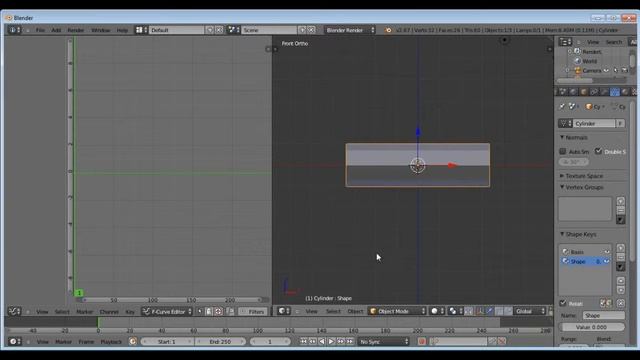Select RenderLayers in the outliner
Image resolution: width=640 pixels, height=360 pixels.
(x=591, y=52)
